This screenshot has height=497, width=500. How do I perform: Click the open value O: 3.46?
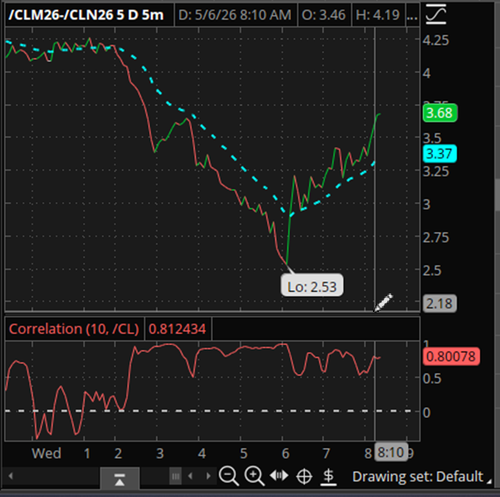(324, 15)
